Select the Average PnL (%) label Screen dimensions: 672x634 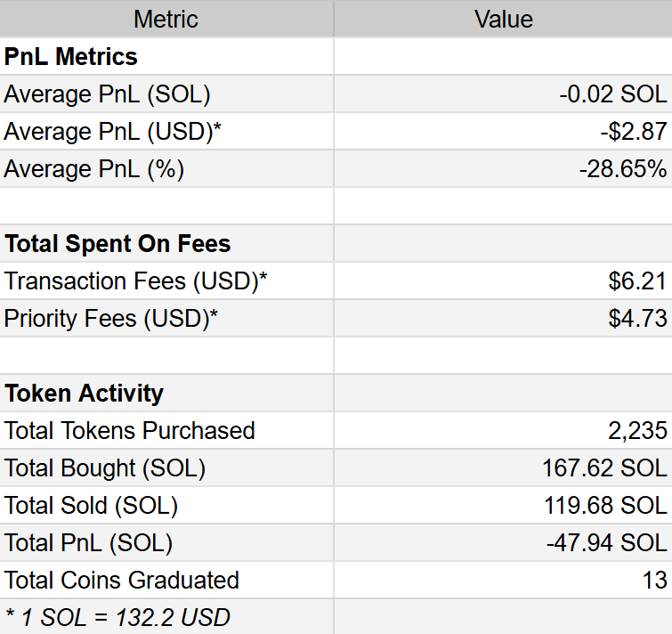pyautogui.click(x=93, y=168)
